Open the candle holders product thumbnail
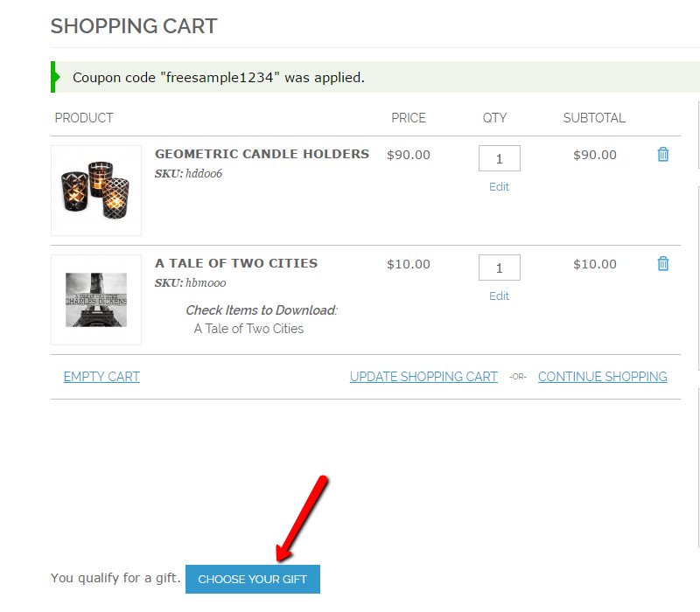This screenshot has width=700, height=612. click(x=96, y=191)
